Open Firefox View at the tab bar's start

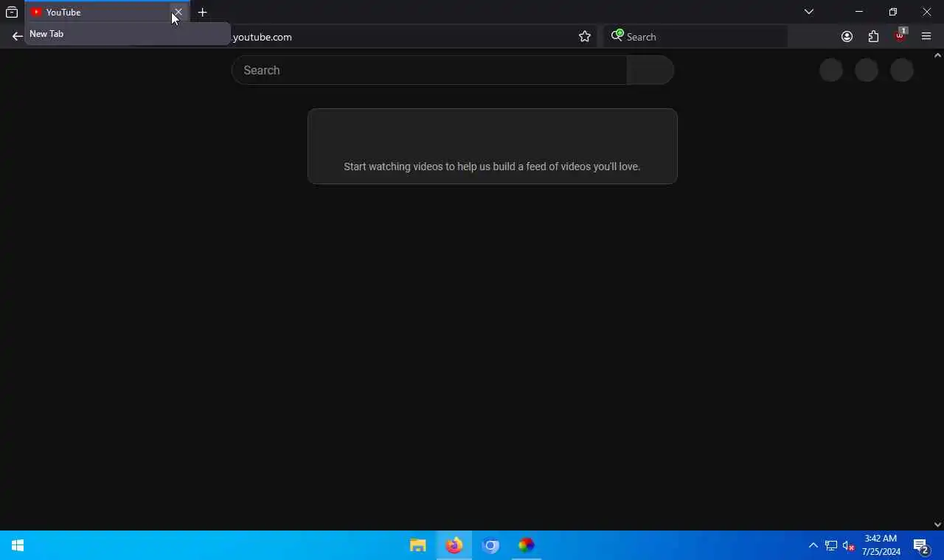[x=12, y=12]
